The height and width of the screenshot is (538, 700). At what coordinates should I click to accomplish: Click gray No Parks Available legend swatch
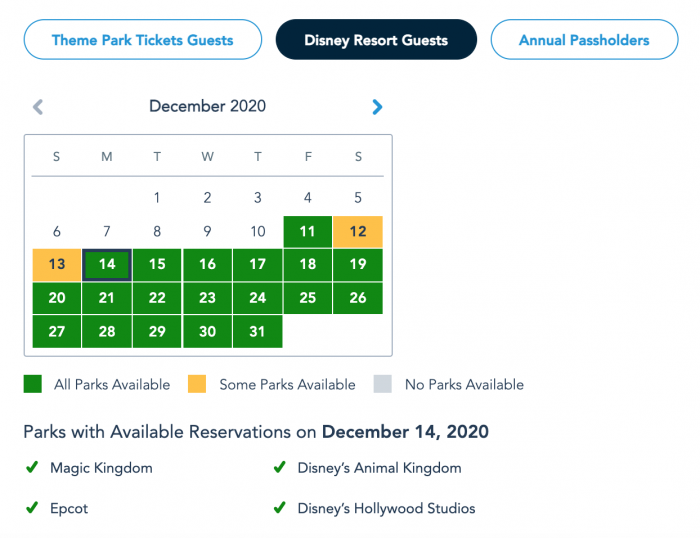pyautogui.click(x=382, y=384)
